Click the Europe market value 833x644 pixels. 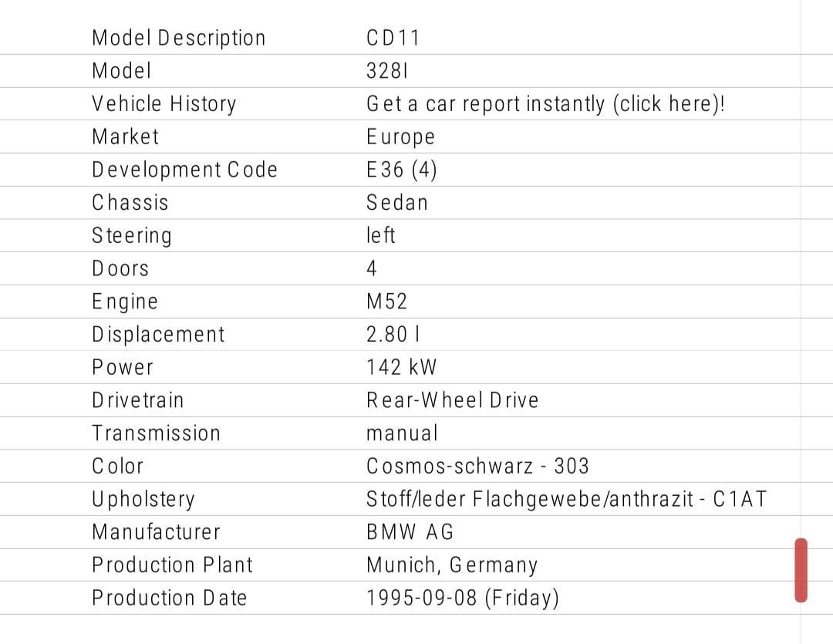click(400, 137)
